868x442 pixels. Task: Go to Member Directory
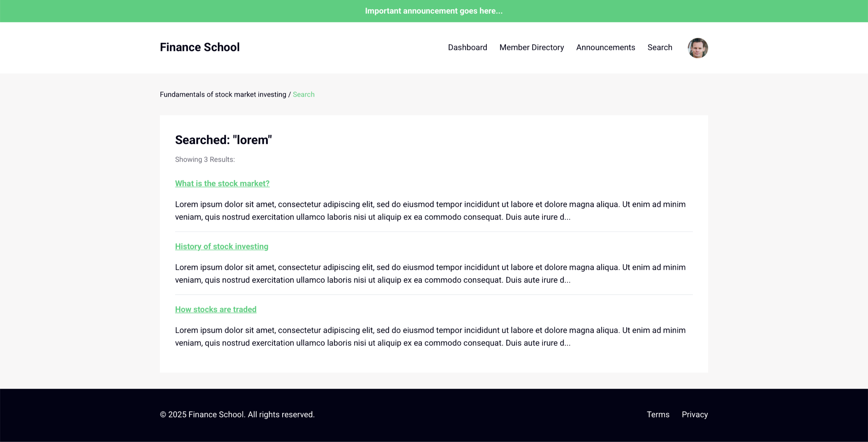click(x=531, y=47)
